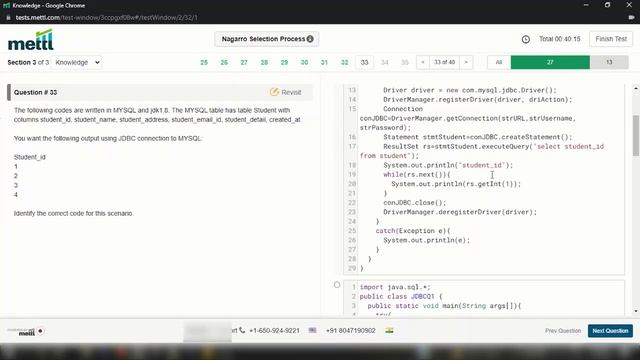
Task: Jump to question 31
Action: 324,62
